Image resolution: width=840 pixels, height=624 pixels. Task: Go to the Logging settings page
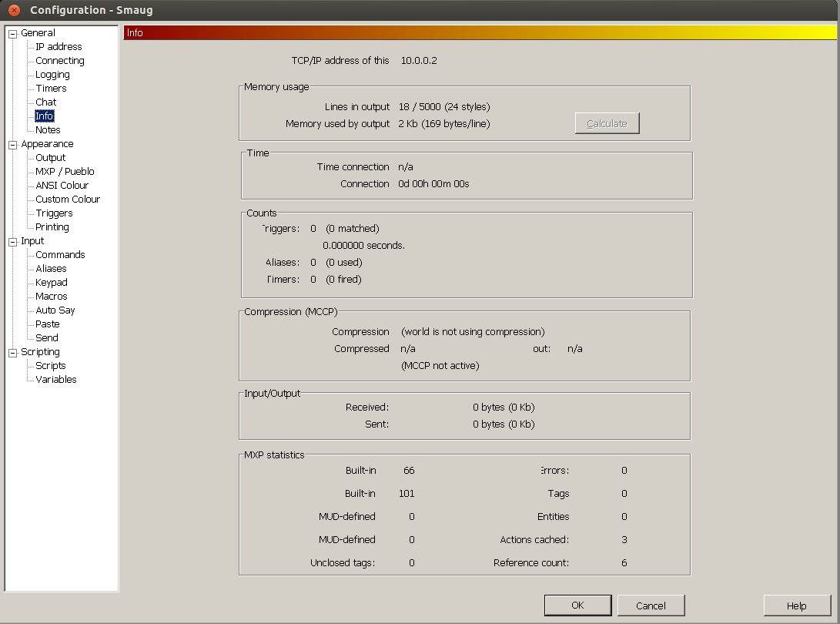52,75
